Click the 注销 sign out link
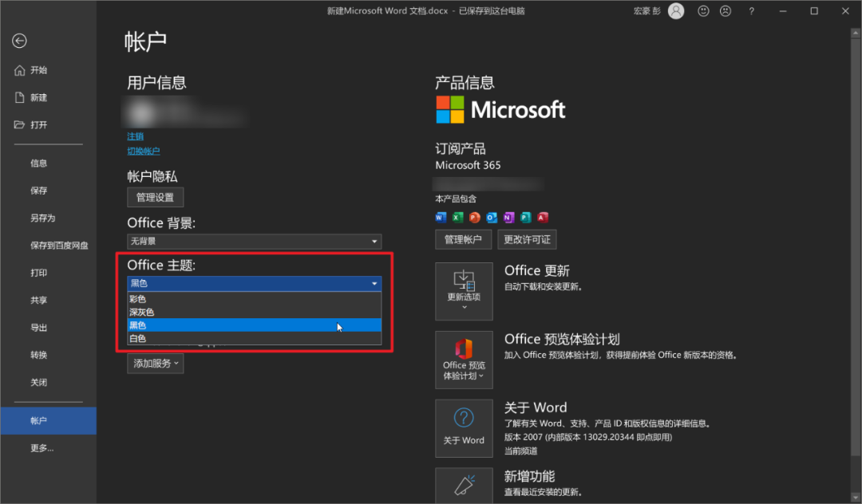The width and height of the screenshot is (862, 504). click(135, 136)
